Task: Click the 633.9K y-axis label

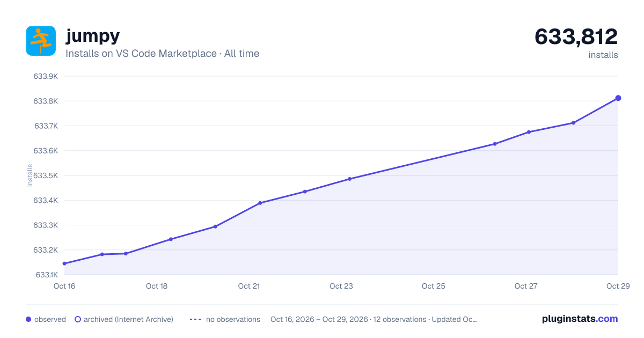Action: (x=46, y=77)
